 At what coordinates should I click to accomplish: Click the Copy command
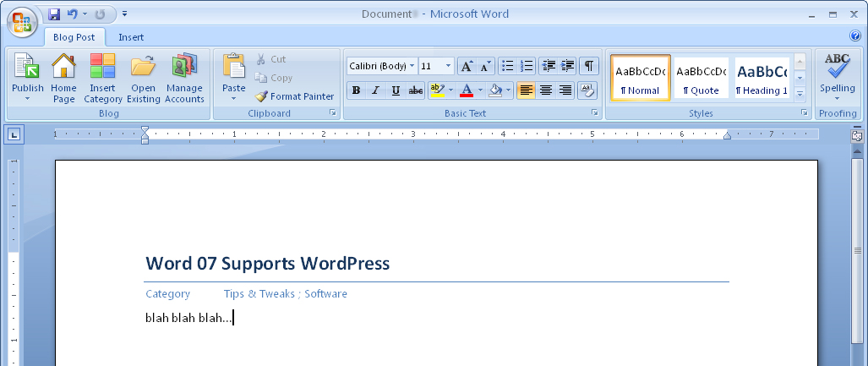click(274, 78)
